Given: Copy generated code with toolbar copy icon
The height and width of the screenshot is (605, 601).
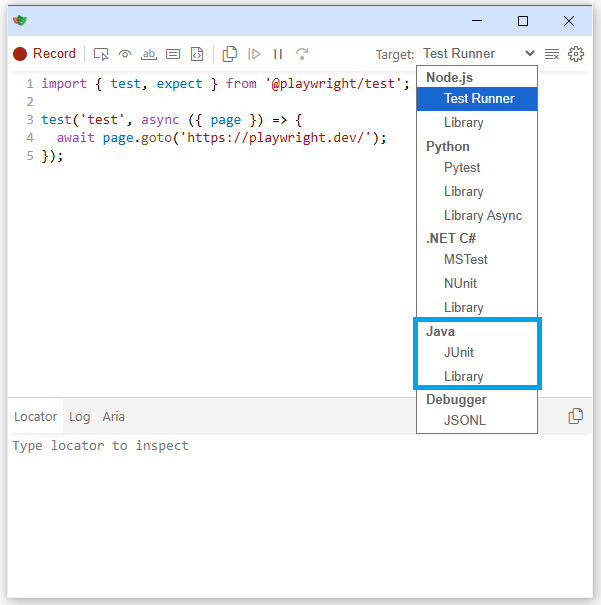Looking at the screenshot, I should (x=230, y=54).
